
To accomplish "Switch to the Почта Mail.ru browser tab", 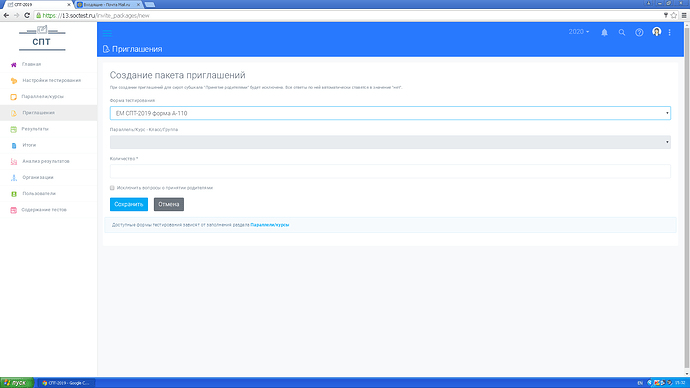I will coord(108,4).
